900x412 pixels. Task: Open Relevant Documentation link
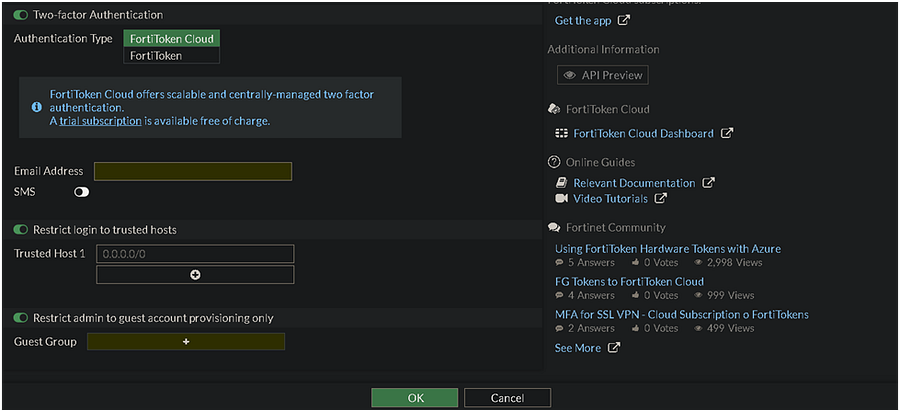click(634, 183)
